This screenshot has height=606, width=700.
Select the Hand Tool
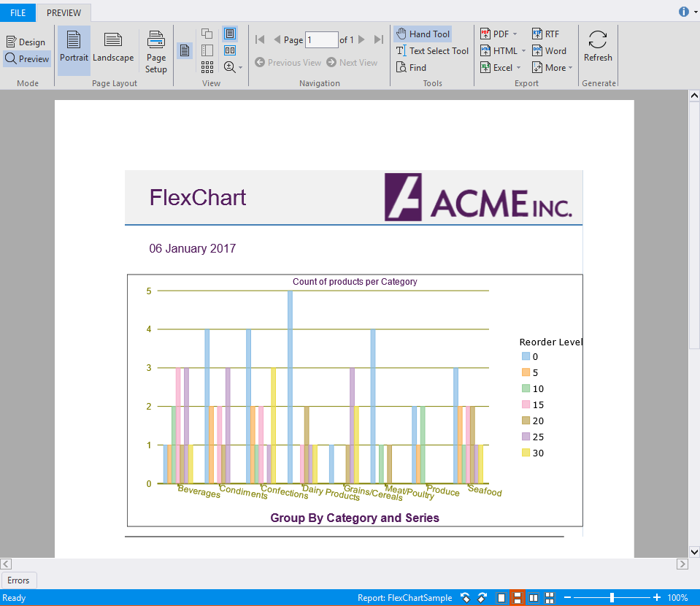422,33
